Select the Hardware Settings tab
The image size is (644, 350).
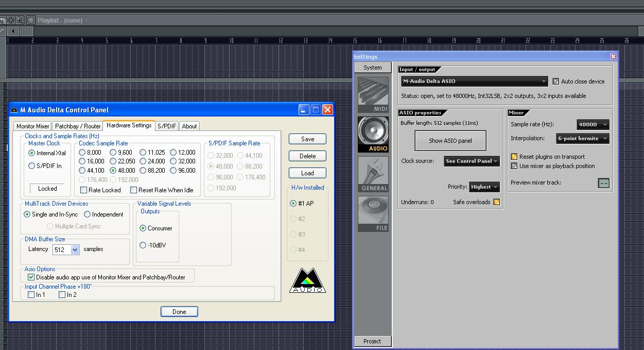click(x=129, y=125)
